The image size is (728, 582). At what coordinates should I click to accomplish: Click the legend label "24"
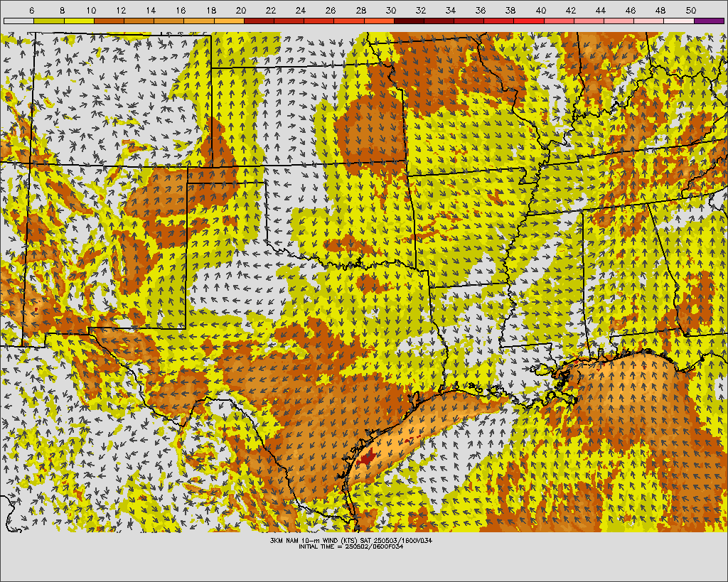pyautogui.click(x=301, y=10)
